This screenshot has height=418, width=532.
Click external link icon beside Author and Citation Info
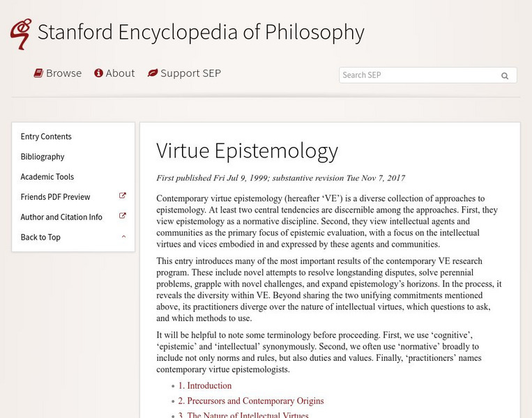(123, 217)
